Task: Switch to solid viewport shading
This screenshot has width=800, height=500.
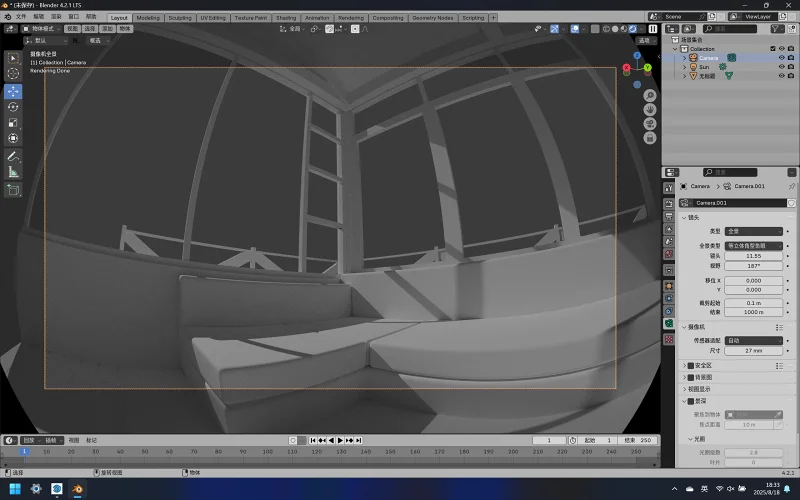Action: (x=615, y=29)
